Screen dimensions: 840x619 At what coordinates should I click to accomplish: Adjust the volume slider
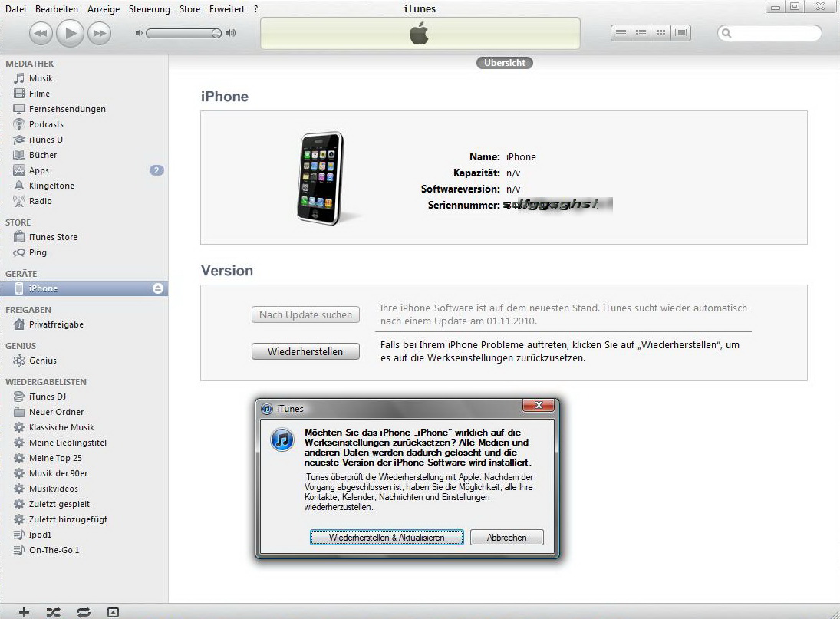tap(184, 33)
